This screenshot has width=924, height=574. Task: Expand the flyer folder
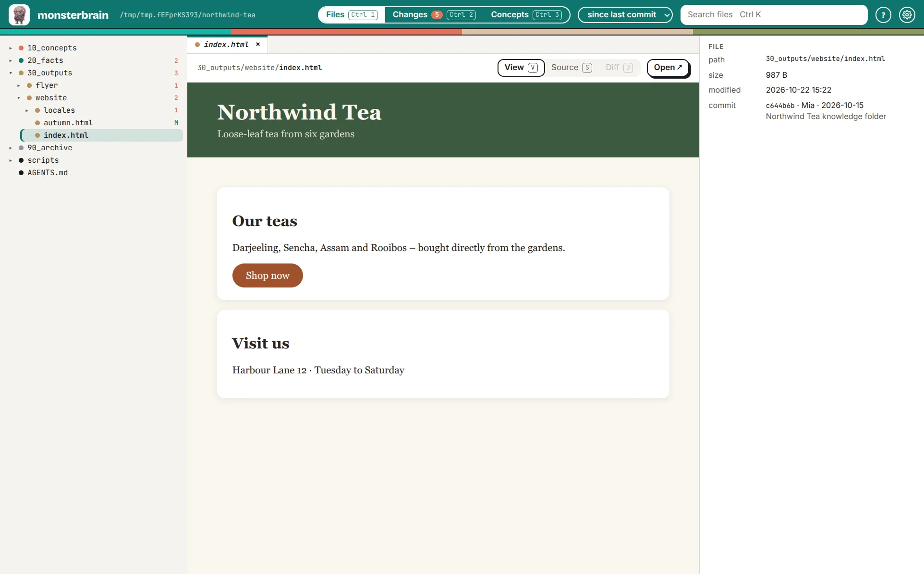[x=19, y=85]
